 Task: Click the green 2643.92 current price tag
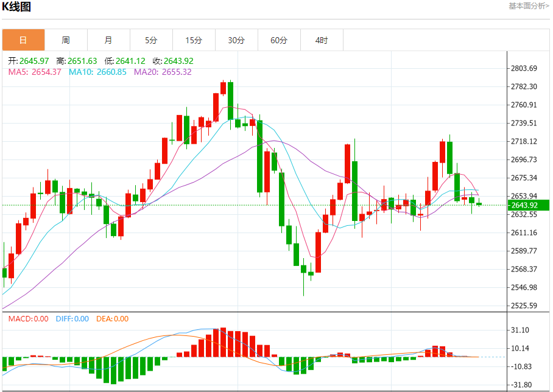click(528, 205)
